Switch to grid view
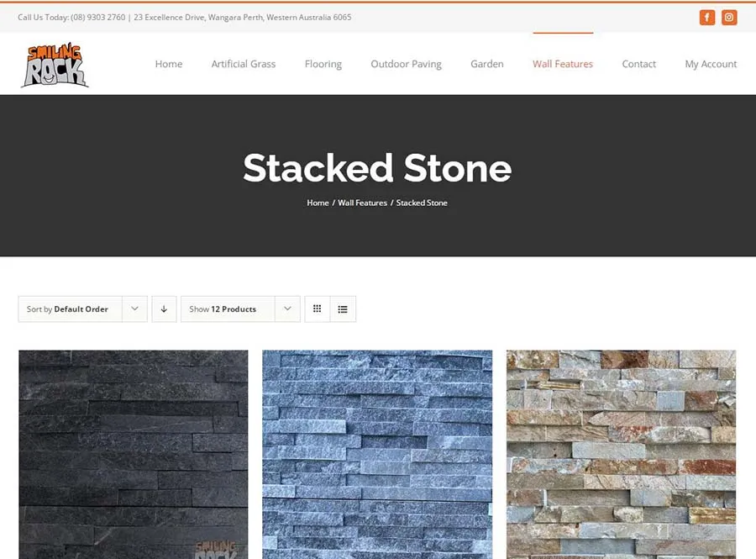The width and height of the screenshot is (756, 559). coord(318,309)
